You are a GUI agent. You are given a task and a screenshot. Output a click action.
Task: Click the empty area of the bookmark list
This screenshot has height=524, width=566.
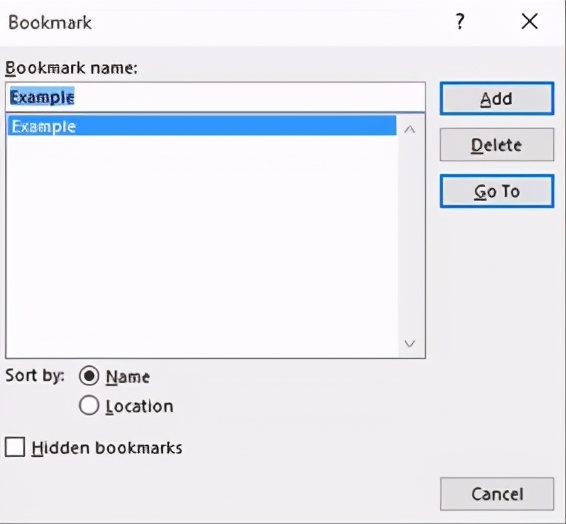click(202, 245)
